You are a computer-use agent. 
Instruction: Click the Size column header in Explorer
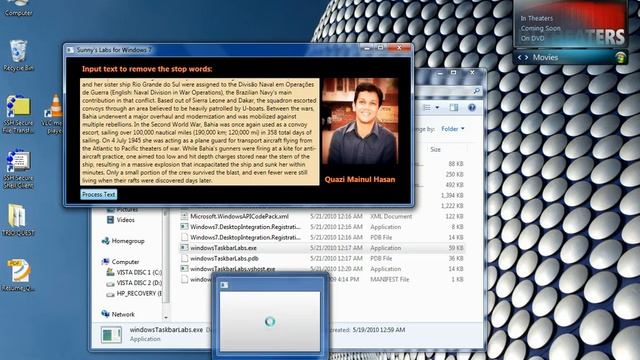pos(436,149)
